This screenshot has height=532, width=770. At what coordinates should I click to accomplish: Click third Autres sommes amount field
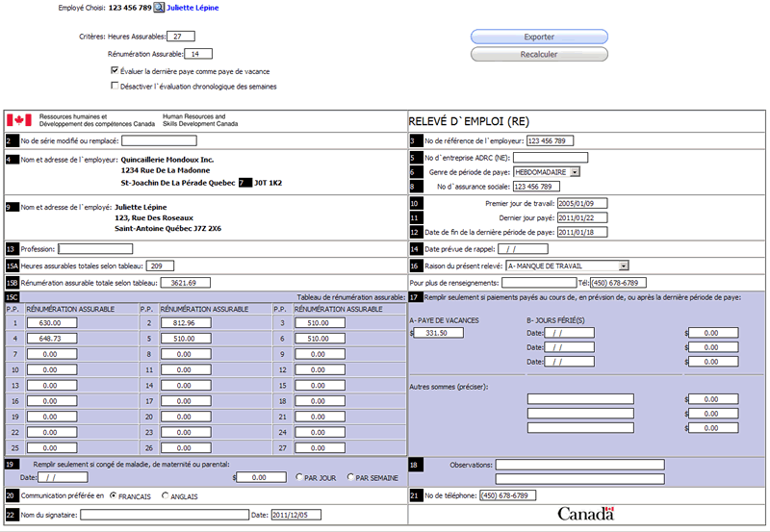click(713, 428)
